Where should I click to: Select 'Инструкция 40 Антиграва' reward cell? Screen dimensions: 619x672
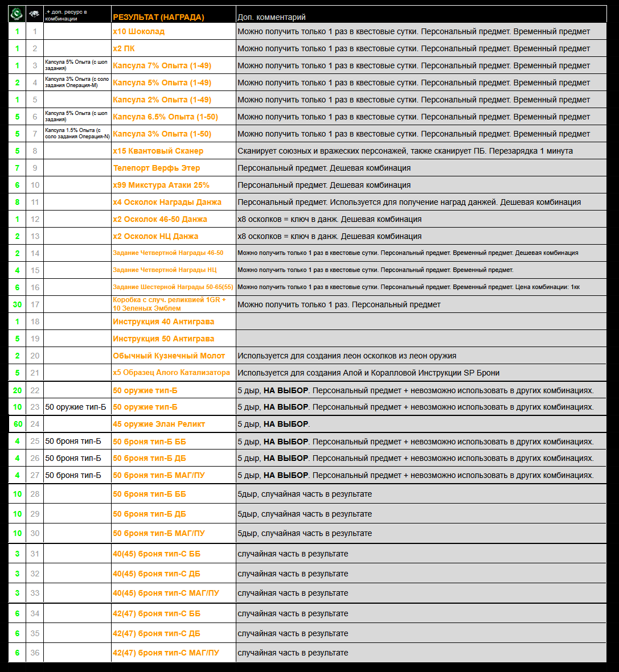(163, 321)
